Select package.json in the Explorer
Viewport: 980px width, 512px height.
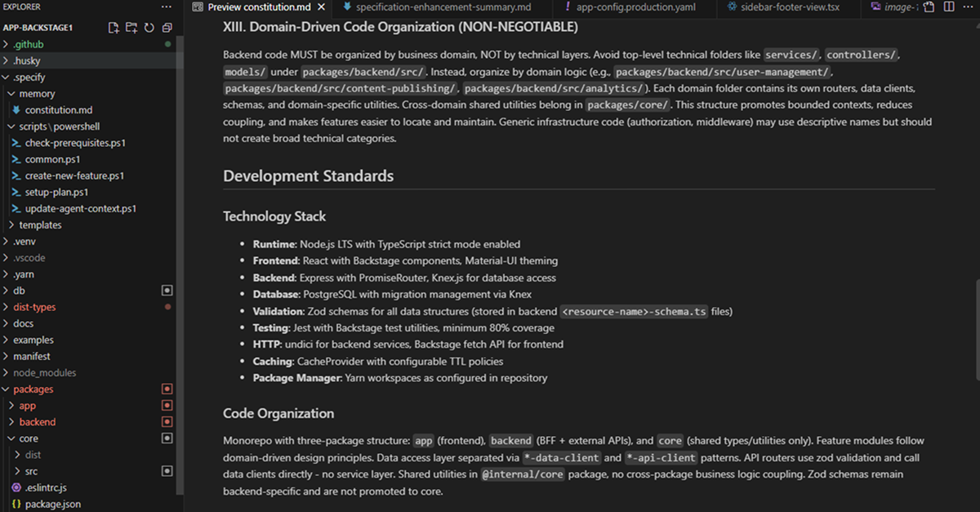click(x=53, y=505)
